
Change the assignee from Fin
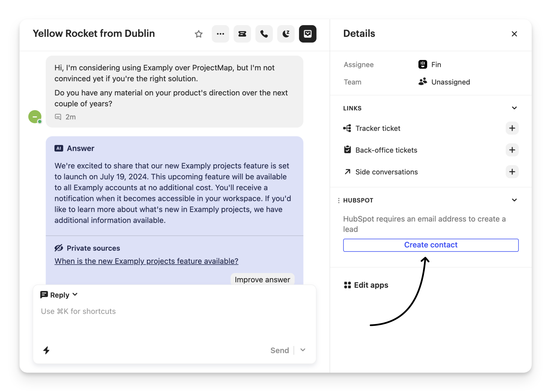tap(436, 65)
